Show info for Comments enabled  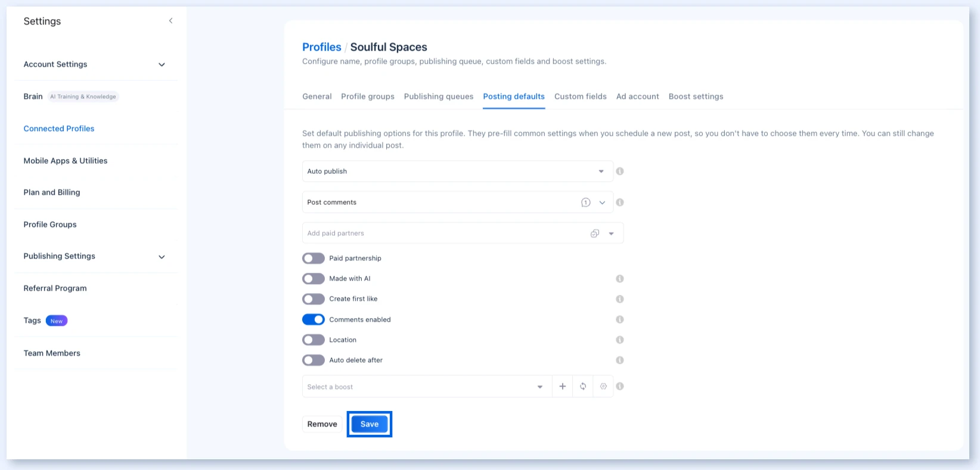tap(620, 320)
